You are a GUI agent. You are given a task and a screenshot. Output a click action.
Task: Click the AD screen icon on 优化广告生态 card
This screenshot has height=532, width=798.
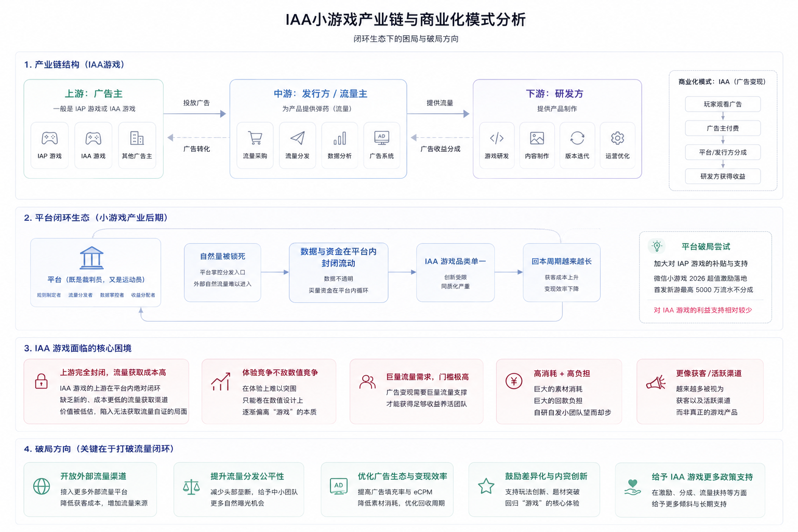339,486
